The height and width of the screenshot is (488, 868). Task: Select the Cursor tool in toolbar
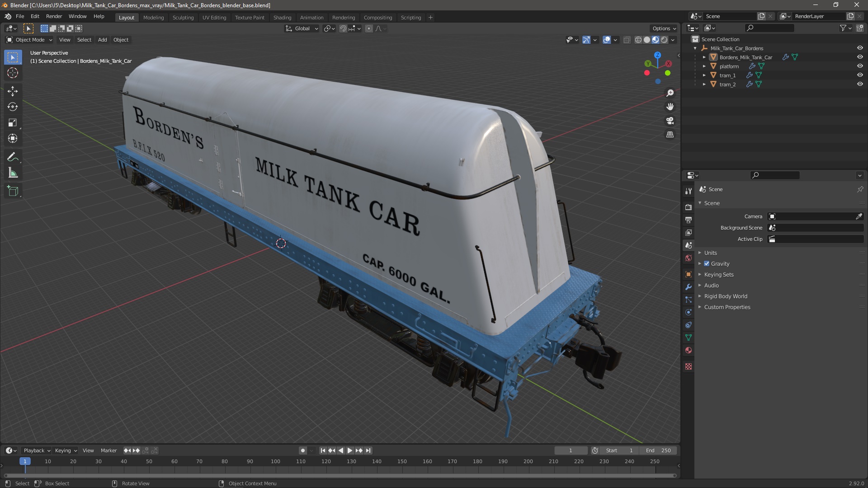[x=13, y=73]
